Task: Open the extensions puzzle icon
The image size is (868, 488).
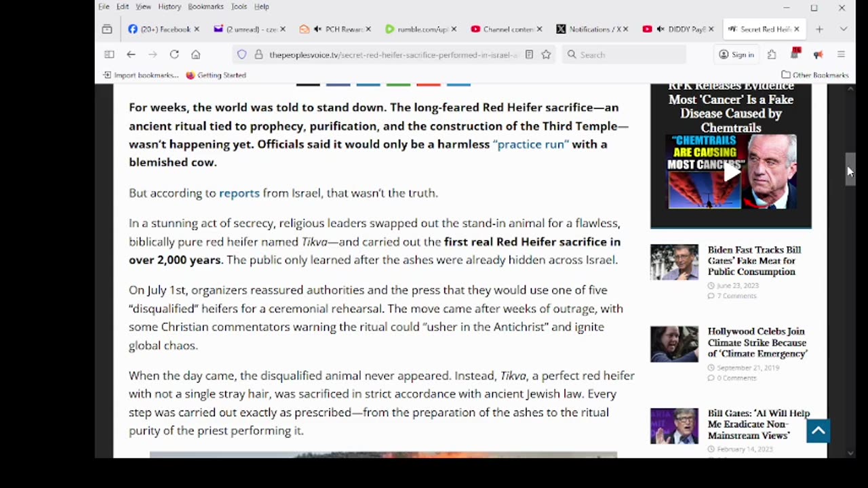Action: [772, 54]
